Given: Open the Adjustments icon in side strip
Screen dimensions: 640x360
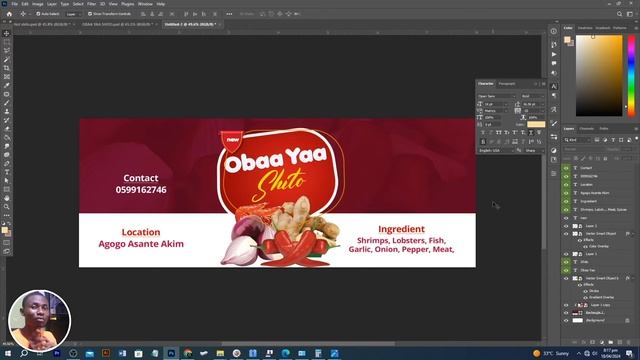Looking at the screenshot, I should (553, 150).
